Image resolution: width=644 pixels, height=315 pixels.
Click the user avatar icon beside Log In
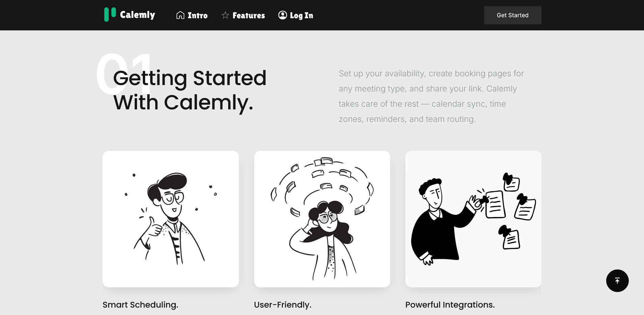283,15
